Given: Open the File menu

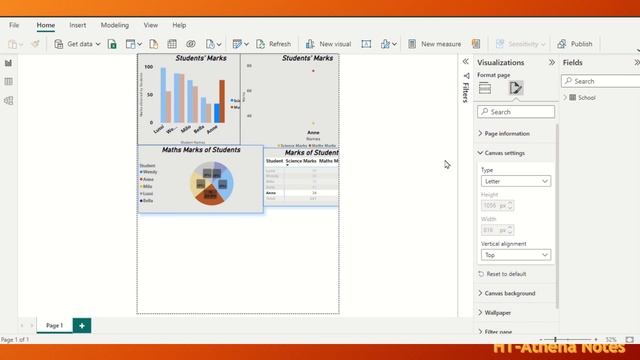Looking at the screenshot, I should click(x=14, y=25).
